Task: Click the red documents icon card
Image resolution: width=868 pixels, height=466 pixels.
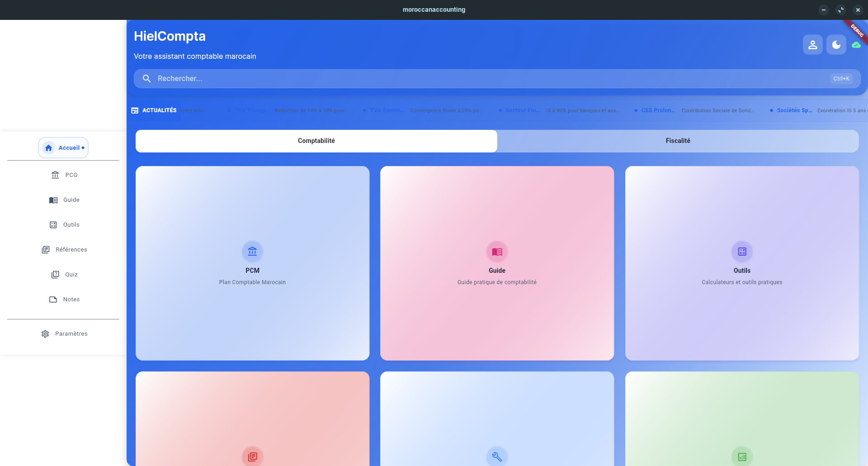Action: pyautogui.click(x=252, y=419)
